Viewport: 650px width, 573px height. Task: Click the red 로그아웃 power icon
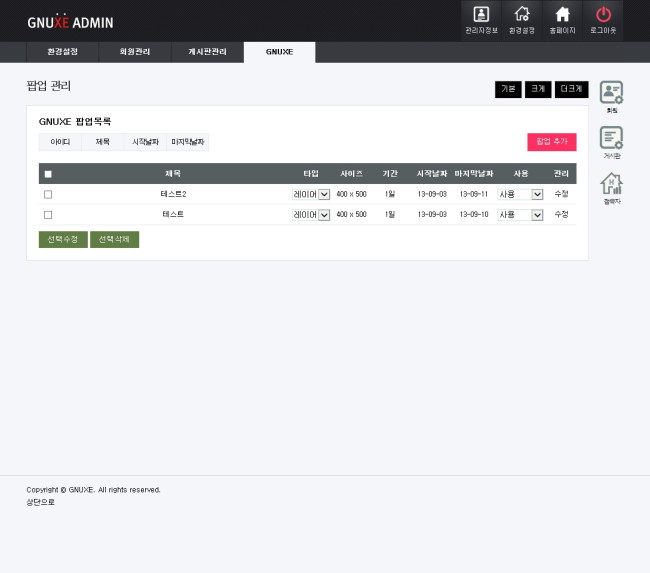tap(603, 19)
